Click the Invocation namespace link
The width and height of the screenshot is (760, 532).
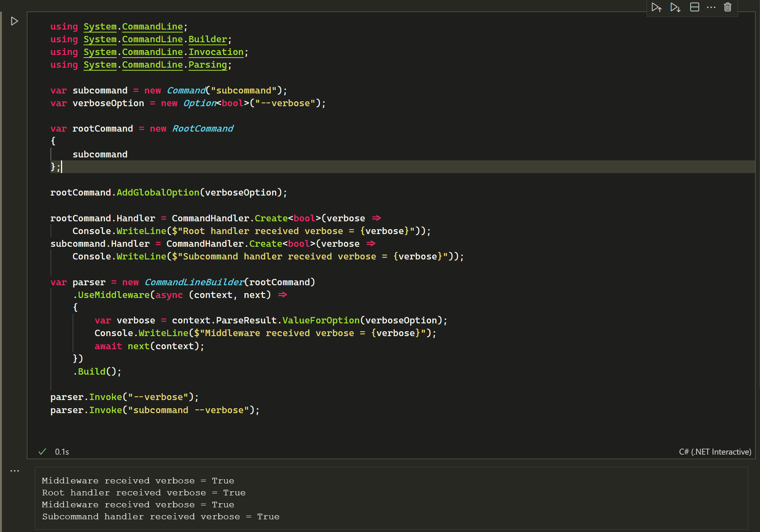[216, 52]
